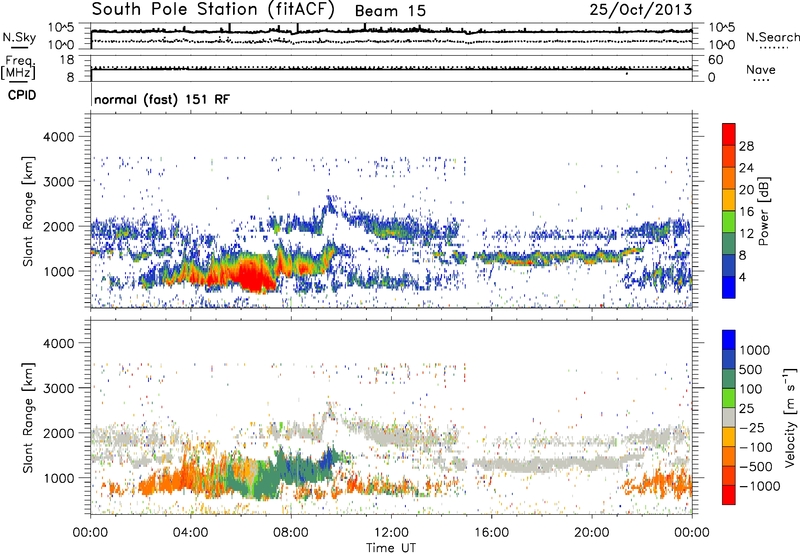Viewport: 800px width, 554px height.
Task: Pick Velocity colorbar segment -500 to -1000
Action: (x=729, y=475)
